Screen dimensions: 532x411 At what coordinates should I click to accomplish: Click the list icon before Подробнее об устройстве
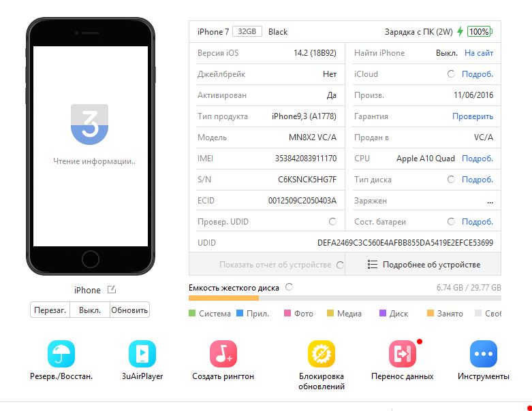tap(372, 265)
